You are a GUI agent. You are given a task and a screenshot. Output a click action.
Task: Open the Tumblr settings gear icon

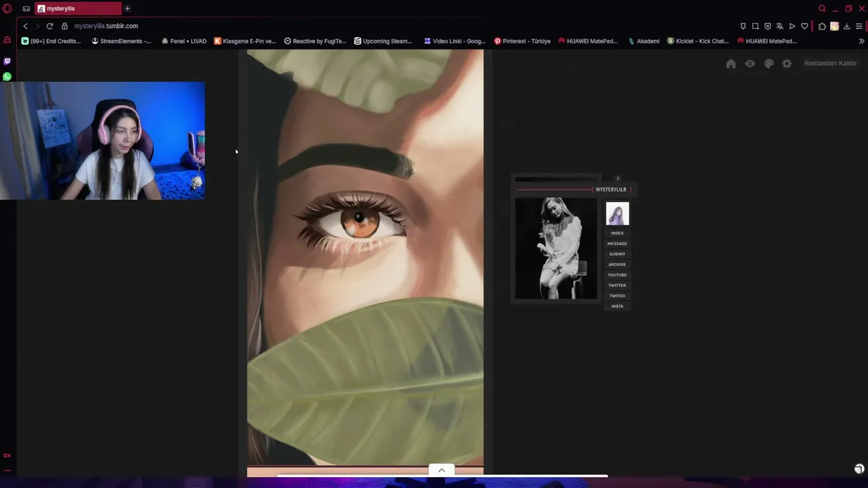tap(787, 63)
